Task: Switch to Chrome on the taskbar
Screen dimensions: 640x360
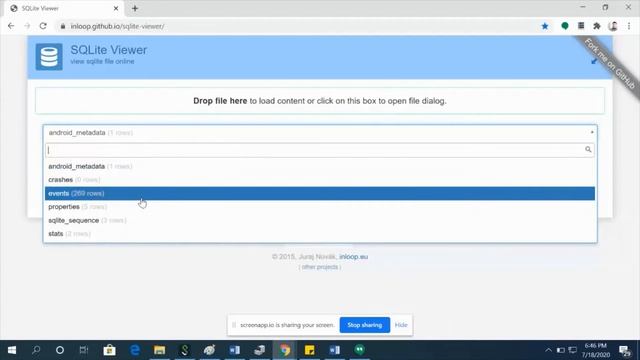Action: point(285,350)
